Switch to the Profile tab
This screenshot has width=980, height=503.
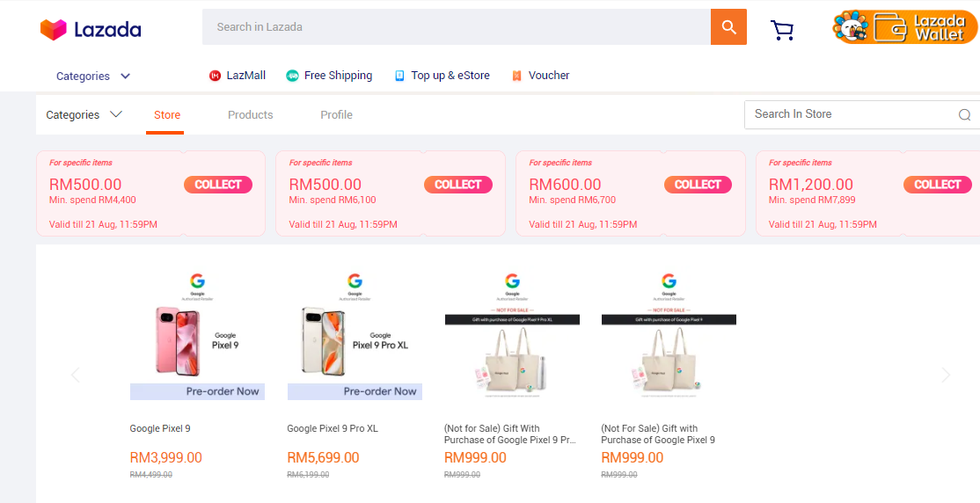point(336,115)
